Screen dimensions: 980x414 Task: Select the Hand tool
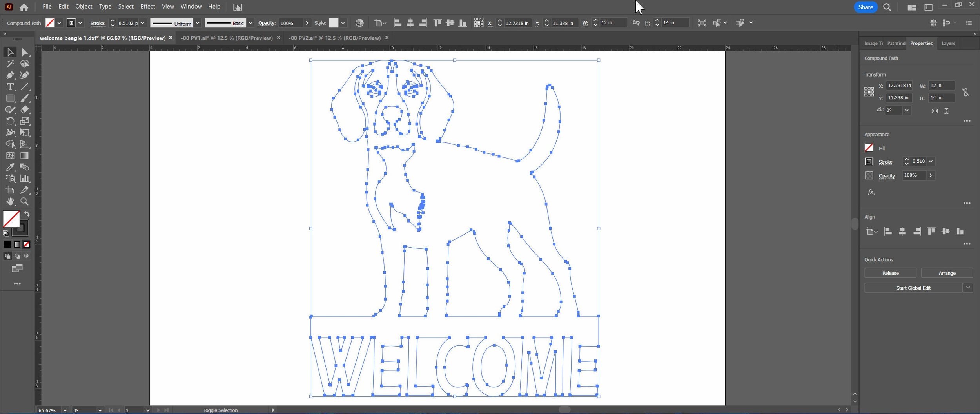[x=10, y=201]
